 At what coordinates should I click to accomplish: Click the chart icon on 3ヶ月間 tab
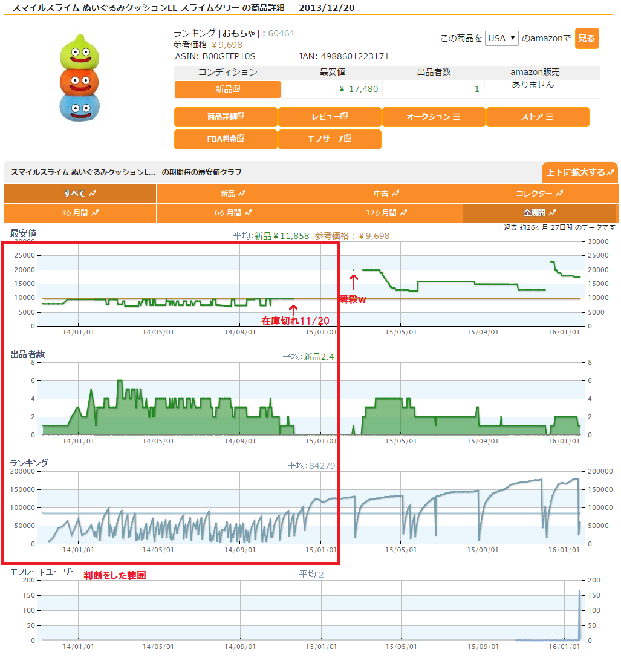click(95, 212)
